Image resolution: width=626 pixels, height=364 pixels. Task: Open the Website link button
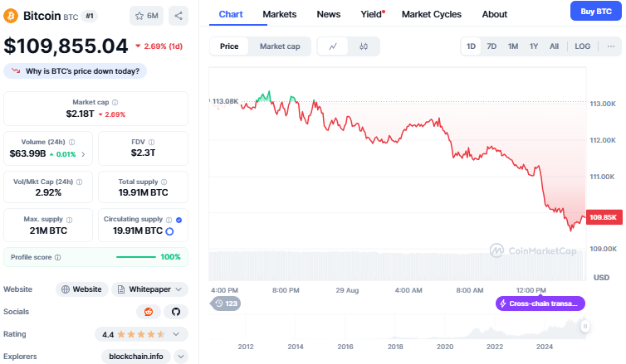pyautogui.click(x=82, y=289)
